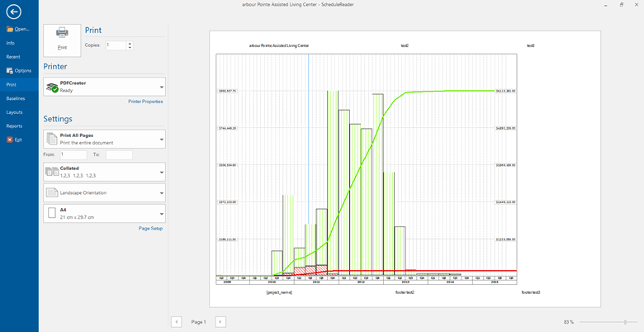644x332 pixels.
Task: Go to the previous preview page
Action: coord(176,322)
